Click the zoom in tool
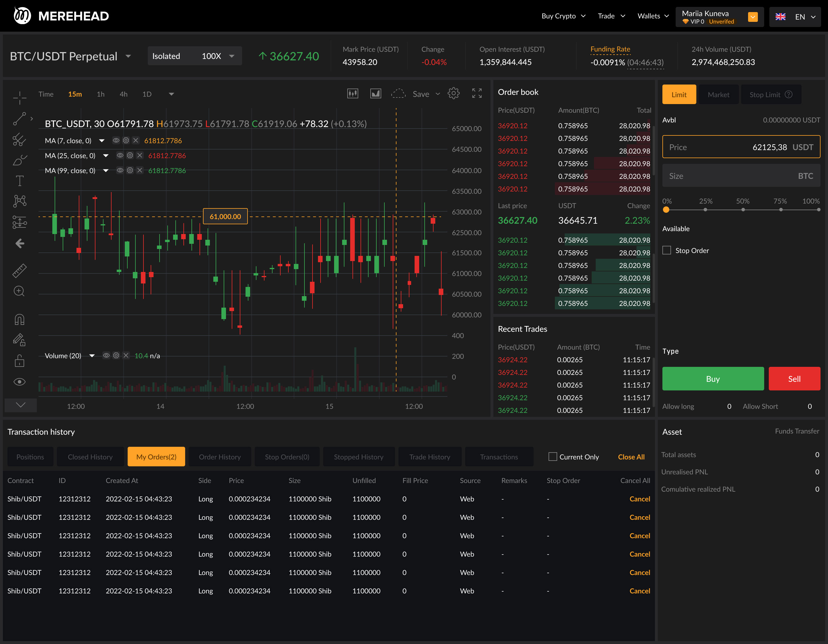This screenshot has width=828, height=644. click(x=19, y=291)
